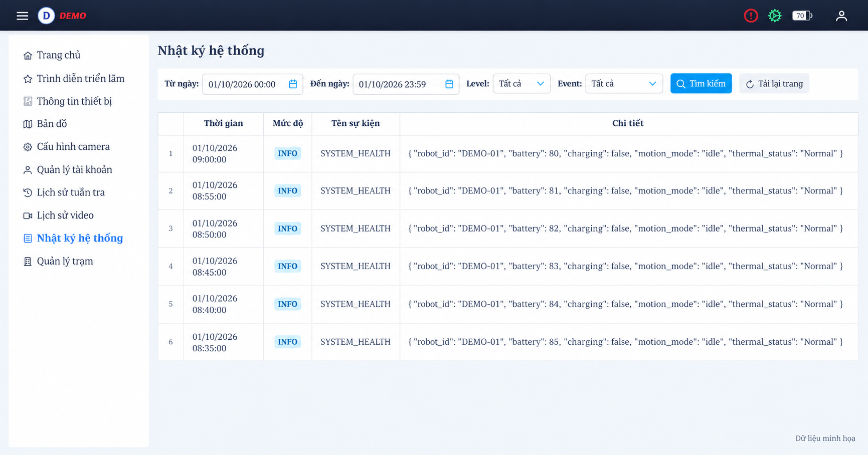Click the Đến ngày date field
The image size is (868, 455).
tap(406, 84)
